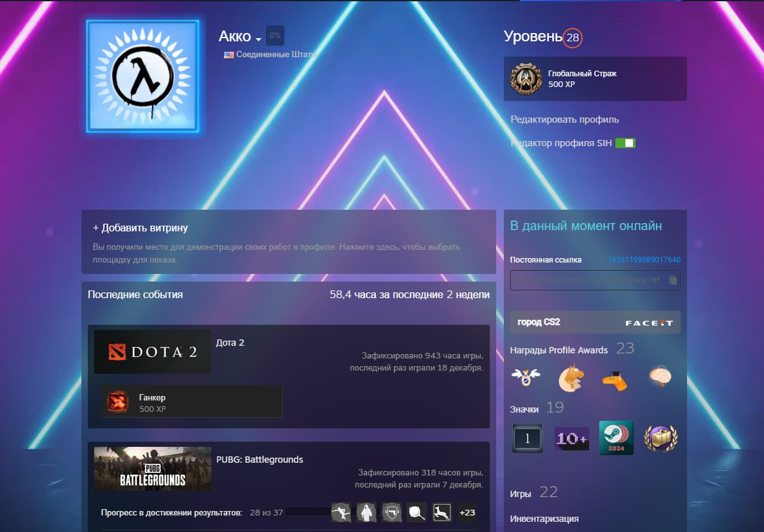
Task: Select the brain profile award icon
Action: (x=660, y=378)
